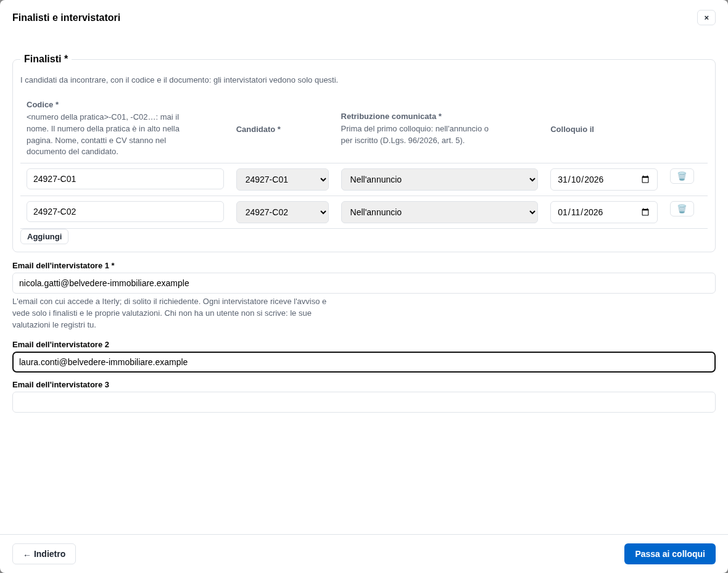The image size is (728, 573).
Task: Expand Retribuzione comunicata dropdown in C01 row
Action: pos(439,179)
